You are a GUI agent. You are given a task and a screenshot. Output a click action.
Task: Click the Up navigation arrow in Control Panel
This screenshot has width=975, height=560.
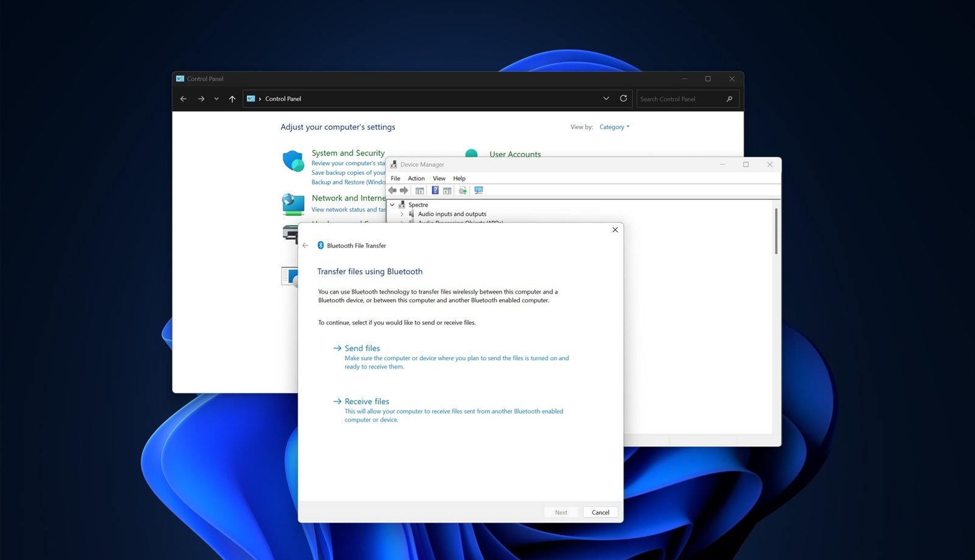point(232,98)
